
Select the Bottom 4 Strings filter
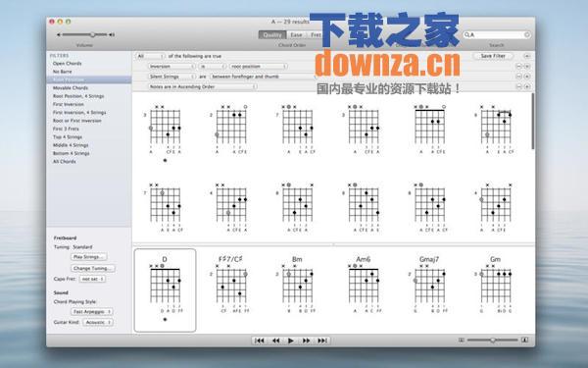point(72,153)
